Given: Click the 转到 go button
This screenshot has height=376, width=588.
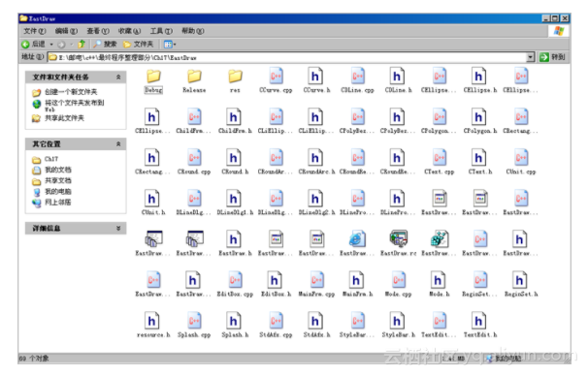Looking at the screenshot, I should click(552, 57).
